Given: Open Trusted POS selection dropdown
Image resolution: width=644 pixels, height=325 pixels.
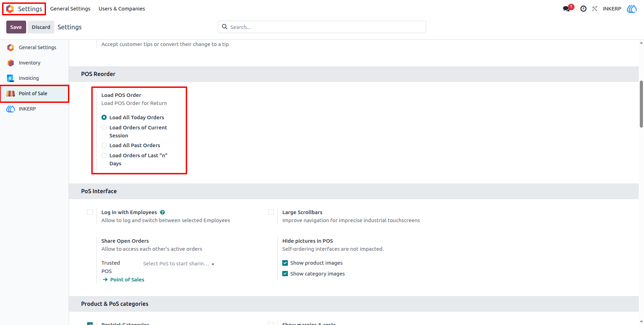Looking at the screenshot, I should 179,264.
